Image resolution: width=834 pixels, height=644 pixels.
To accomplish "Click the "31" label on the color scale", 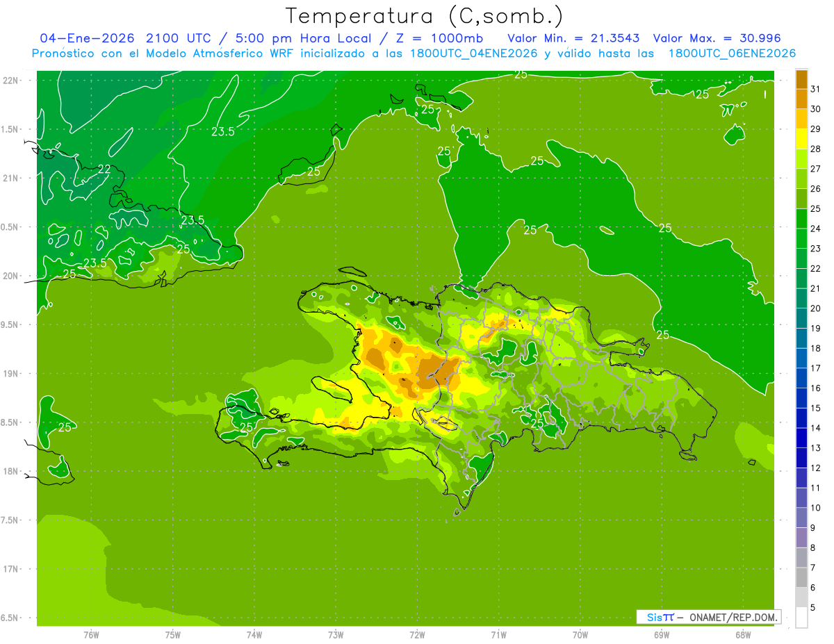I will pyautogui.click(x=815, y=89).
